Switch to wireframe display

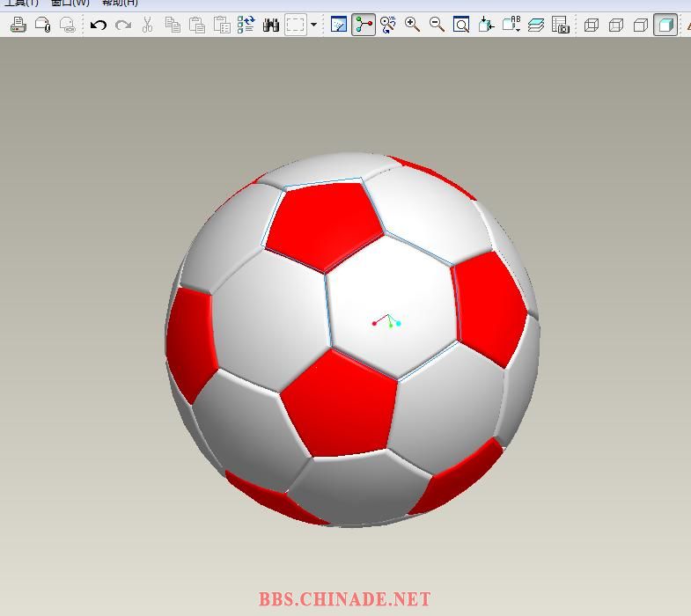coord(592,25)
